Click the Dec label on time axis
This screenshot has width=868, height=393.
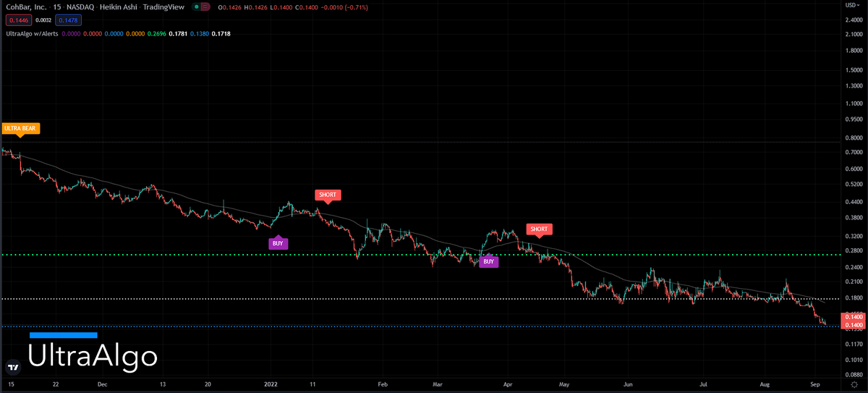coord(102,384)
